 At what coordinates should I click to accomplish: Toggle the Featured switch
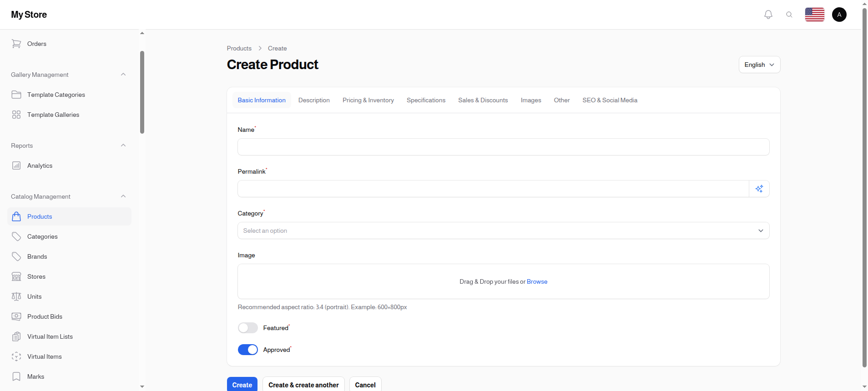(x=248, y=328)
